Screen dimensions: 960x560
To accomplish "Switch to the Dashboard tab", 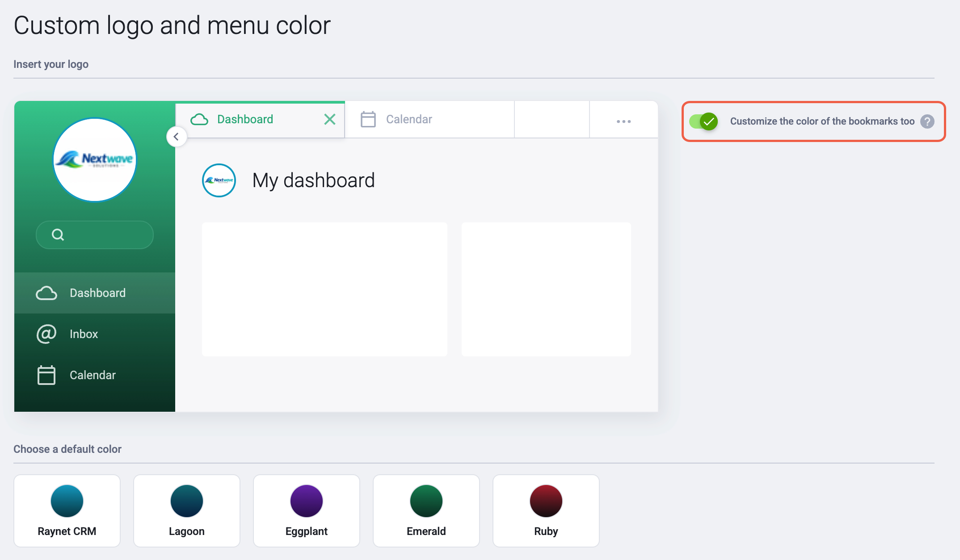I will point(260,120).
